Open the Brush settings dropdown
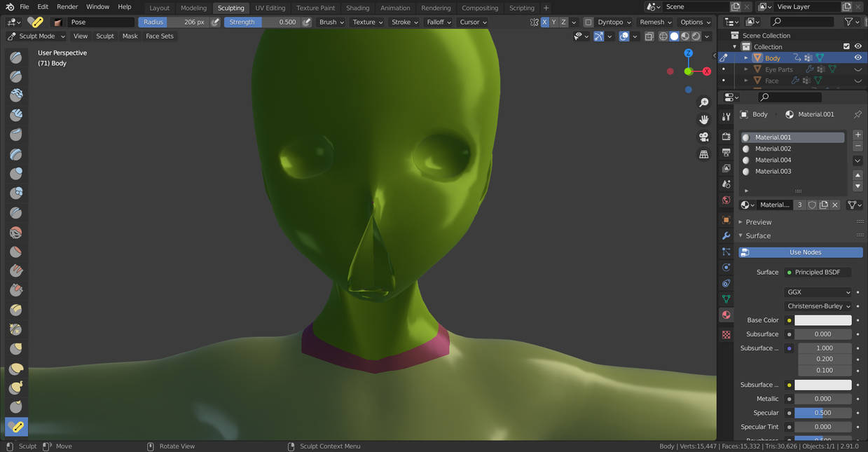The image size is (868, 452). [x=331, y=22]
